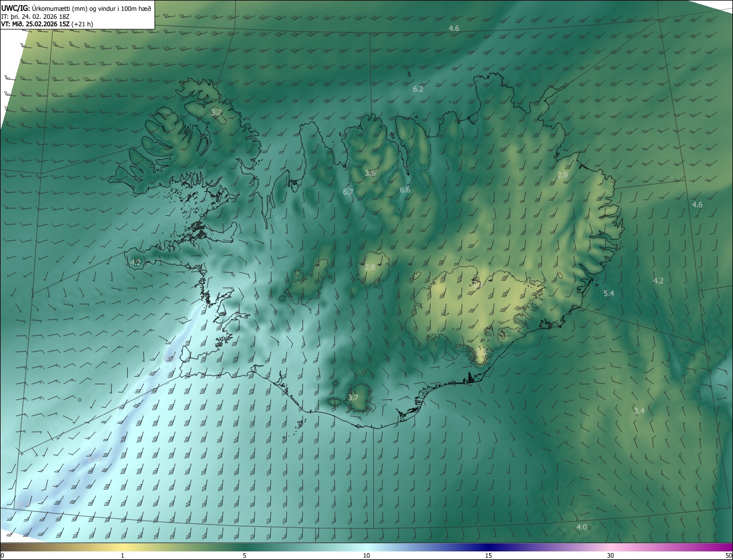This screenshot has width=733, height=560.
Task: Click the dark navy band of the colorbar
Action: (x=488, y=547)
